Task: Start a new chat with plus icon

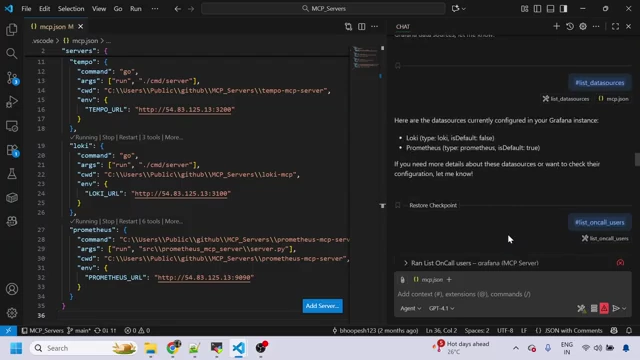Action: 556,27
